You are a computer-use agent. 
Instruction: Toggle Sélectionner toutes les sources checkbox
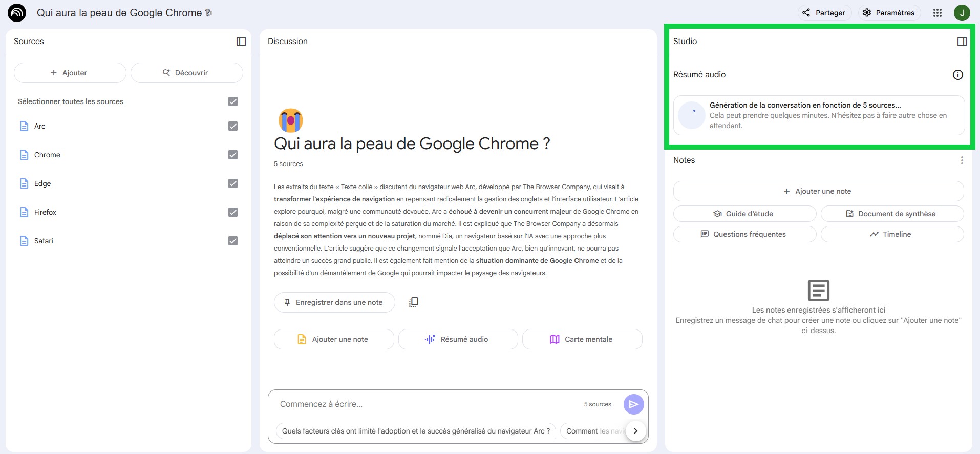coord(233,101)
